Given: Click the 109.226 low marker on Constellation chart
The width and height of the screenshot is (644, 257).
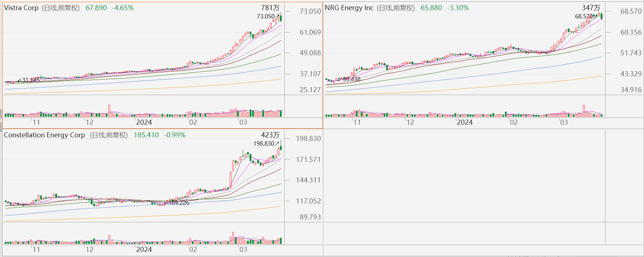Looking at the screenshot, I should click(x=179, y=203).
